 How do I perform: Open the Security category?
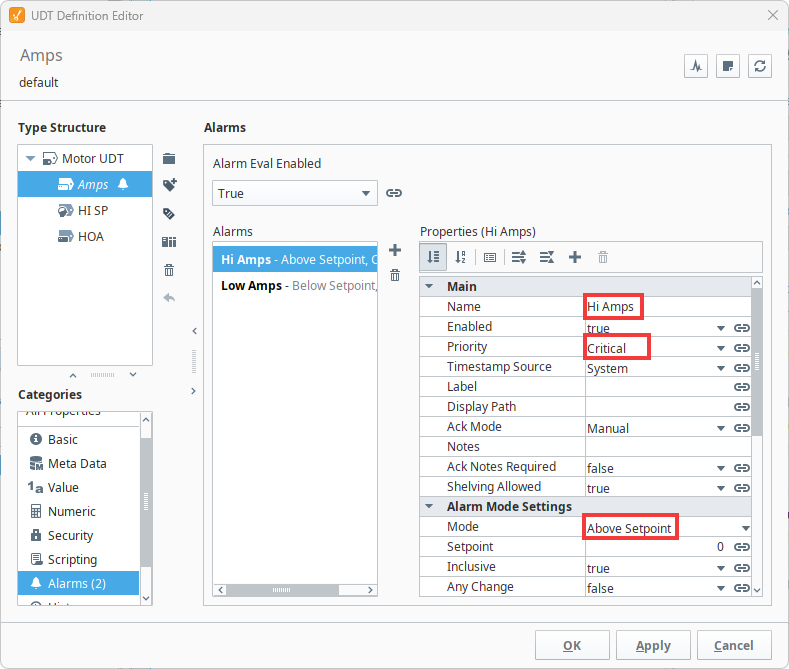coord(78,535)
